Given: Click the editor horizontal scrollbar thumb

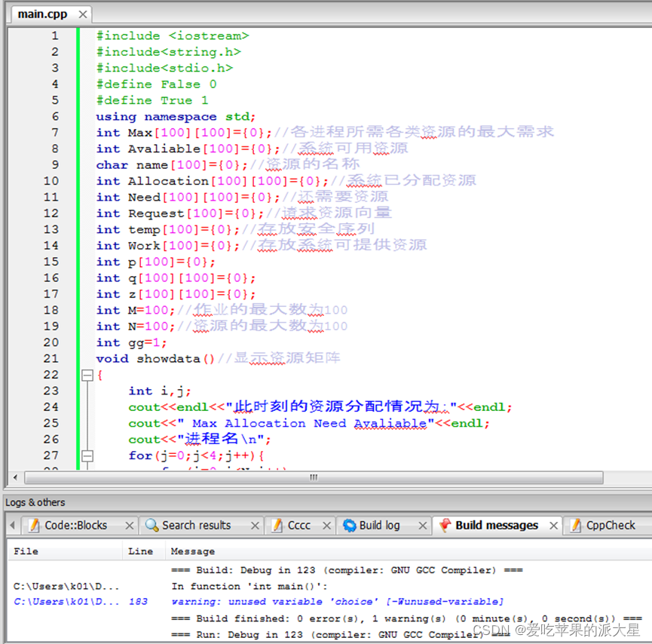Looking at the screenshot, I should pyautogui.click(x=314, y=477).
